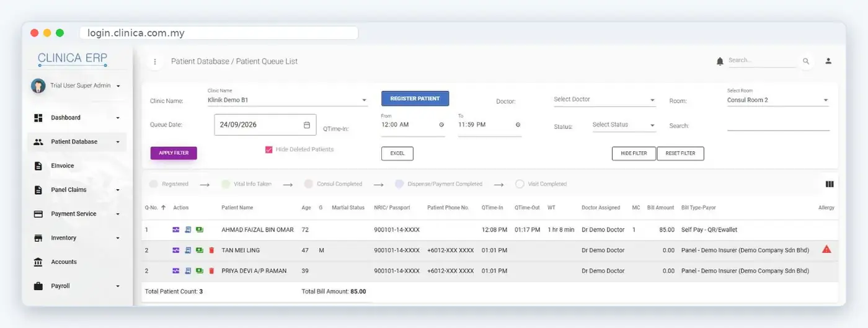
Task: Click patient name AHMAD FAIZAL BIN OMAR
Action: click(x=257, y=230)
